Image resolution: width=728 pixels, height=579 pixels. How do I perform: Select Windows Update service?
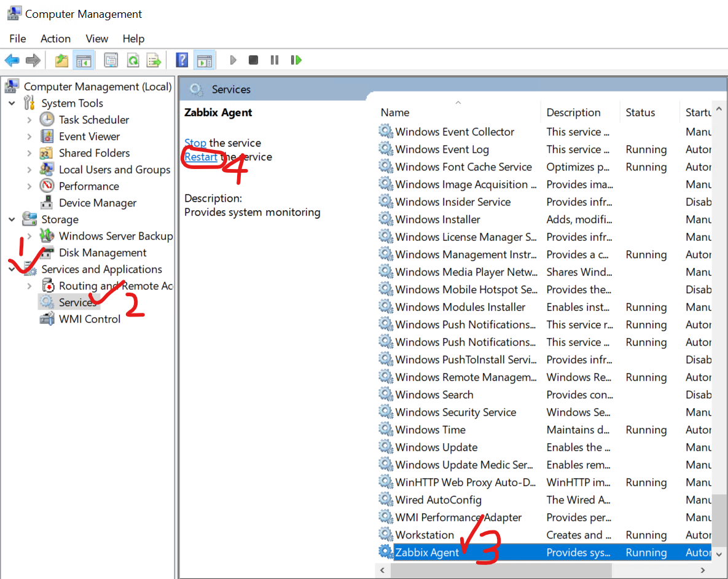point(544,447)
